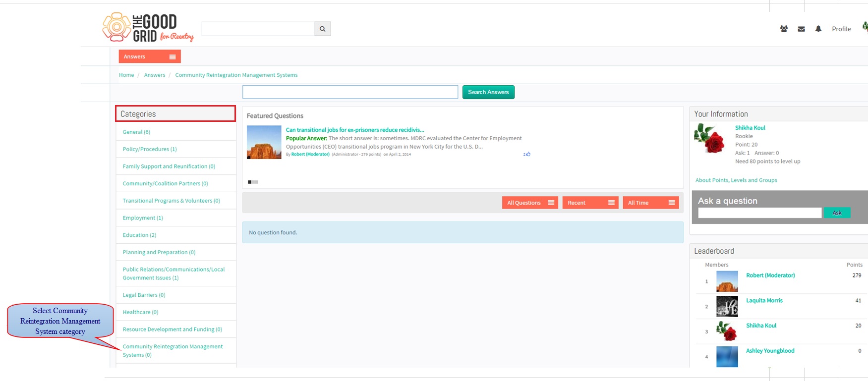Open the friends group icon in header
This screenshot has height=381, width=868.
pos(784,29)
